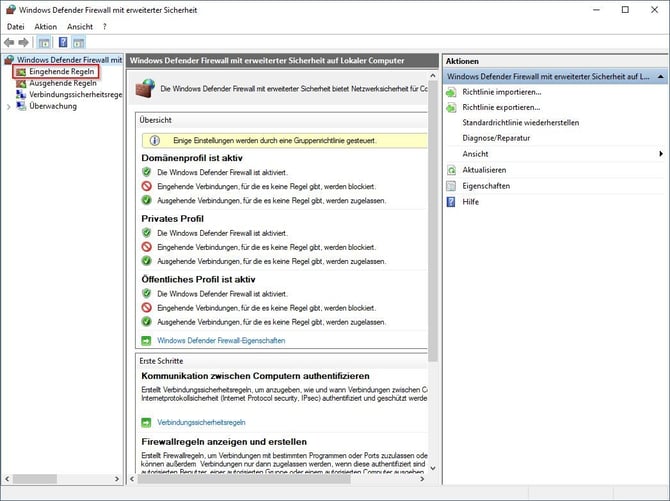Click the Forward arrow toolbar icon

[x=24, y=43]
